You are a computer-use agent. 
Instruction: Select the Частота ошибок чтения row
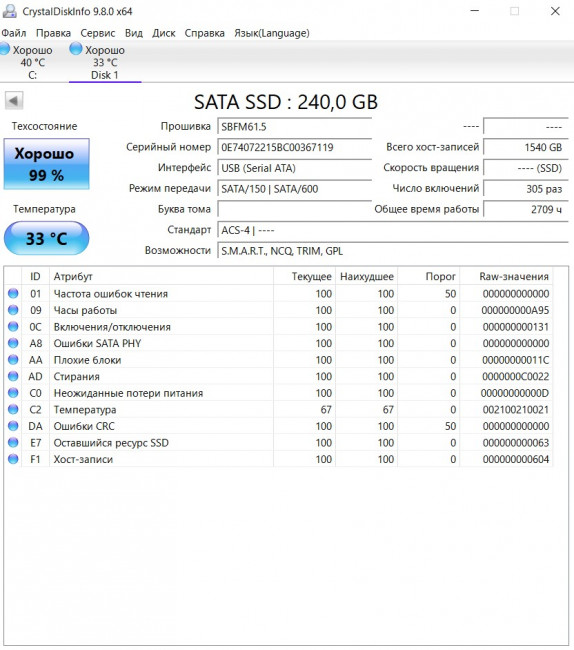pyautogui.click(x=279, y=293)
